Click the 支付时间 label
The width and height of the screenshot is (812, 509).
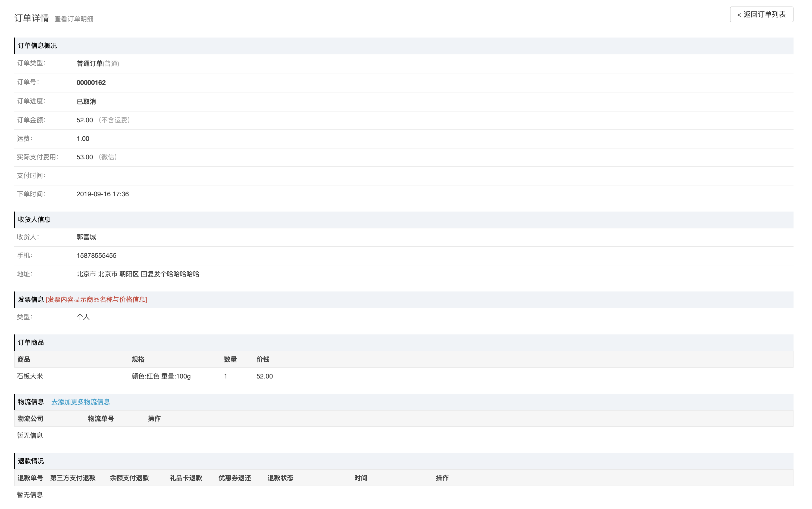[x=31, y=175]
